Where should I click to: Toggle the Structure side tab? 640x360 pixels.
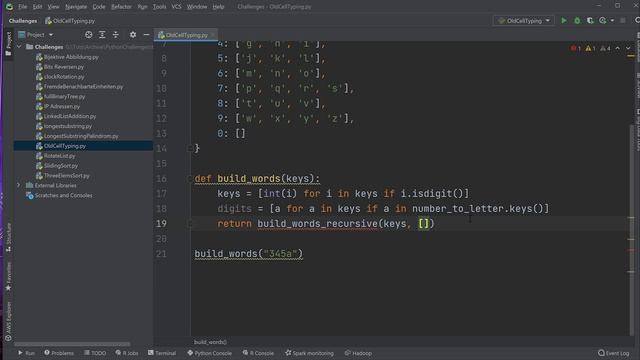8,237
